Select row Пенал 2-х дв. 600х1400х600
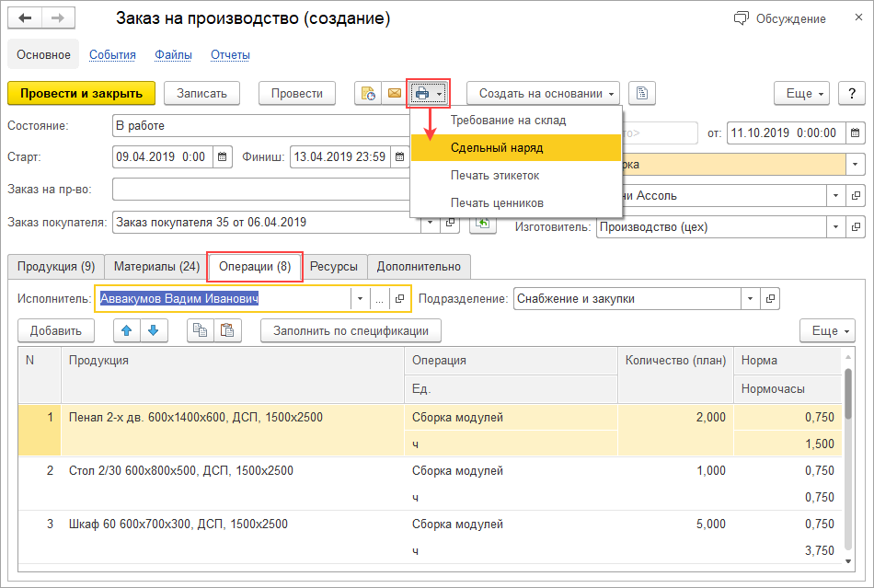This screenshot has width=874, height=588. [430, 431]
